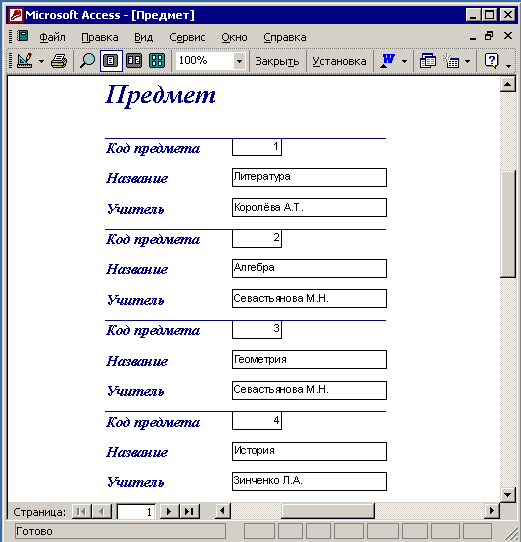Click the New Object icon
Screen dimensions: 521x542
tap(451, 61)
